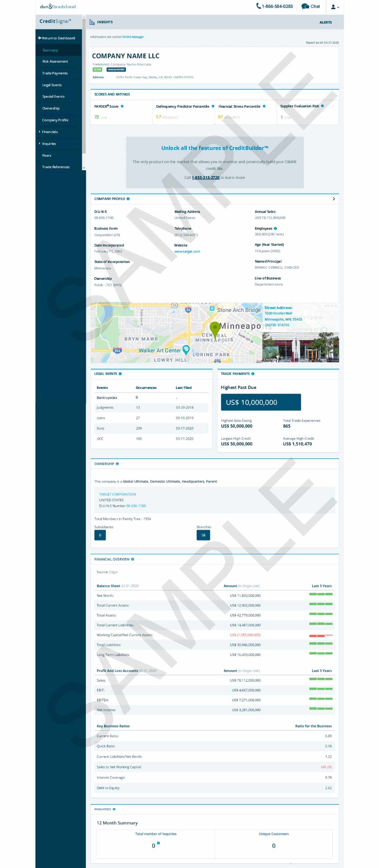
Task: Call the 1-855-315-3720 link
Action: tap(206, 177)
